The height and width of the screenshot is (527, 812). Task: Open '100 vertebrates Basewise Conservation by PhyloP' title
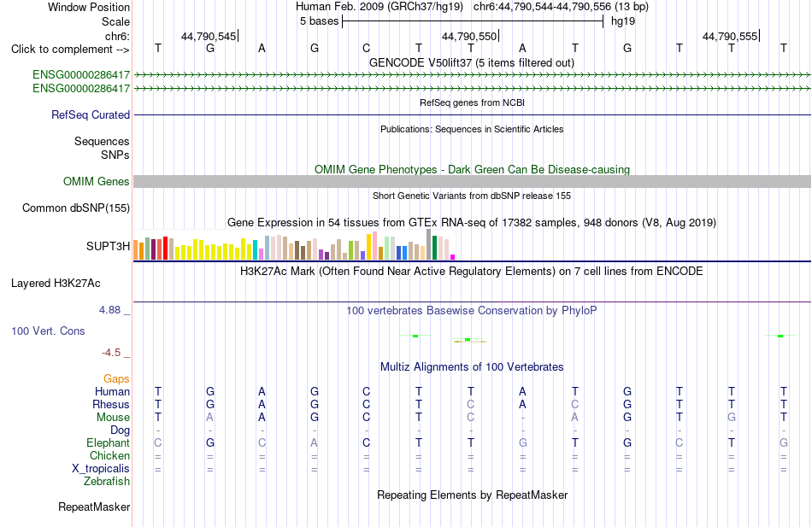[471, 311]
